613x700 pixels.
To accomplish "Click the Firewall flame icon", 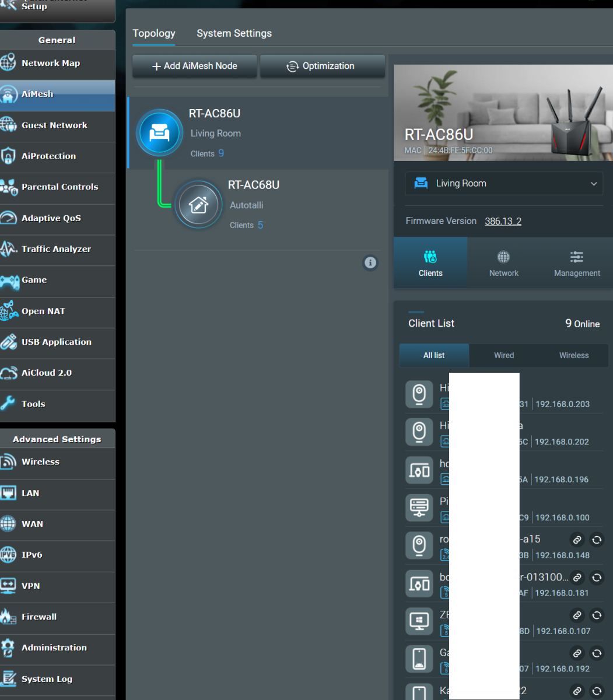I will tap(8, 617).
